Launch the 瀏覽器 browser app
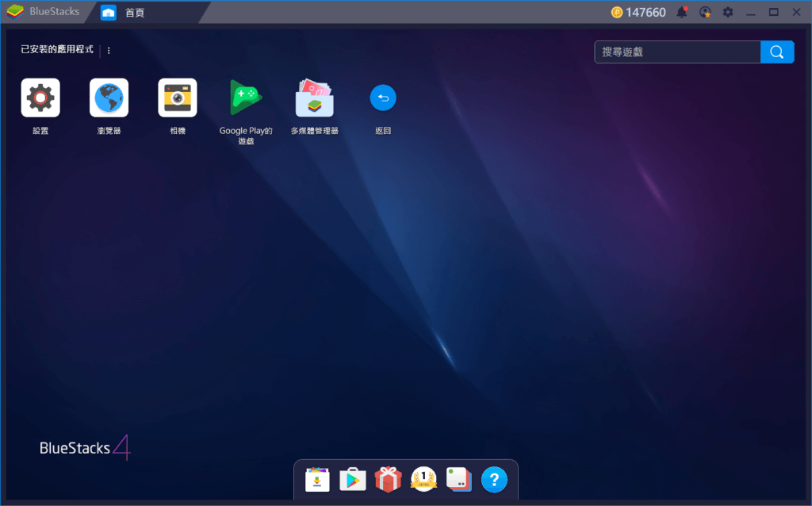The image size is (812, 506). pyautogui.click(x=108, y=97)
